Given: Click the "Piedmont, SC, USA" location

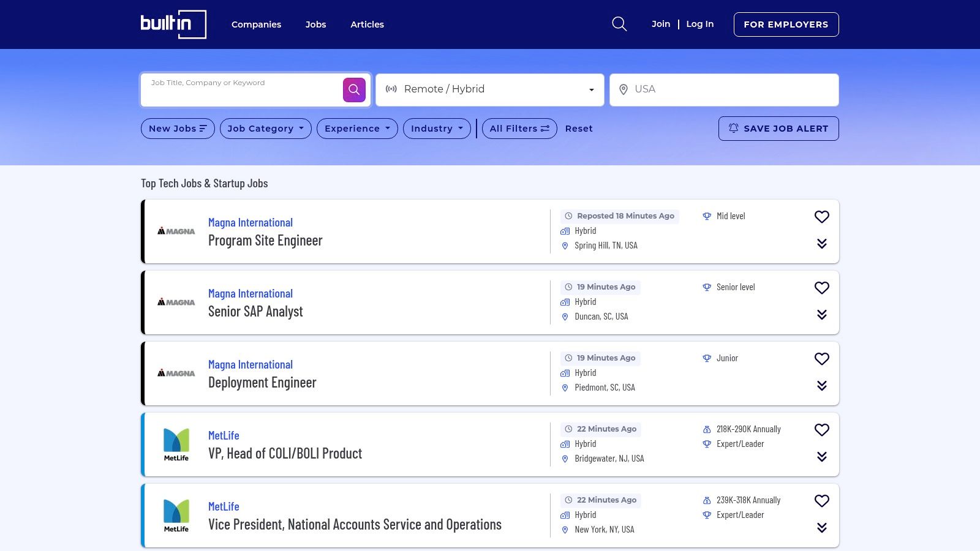Looking at the screenshot, I should (605, 388).
